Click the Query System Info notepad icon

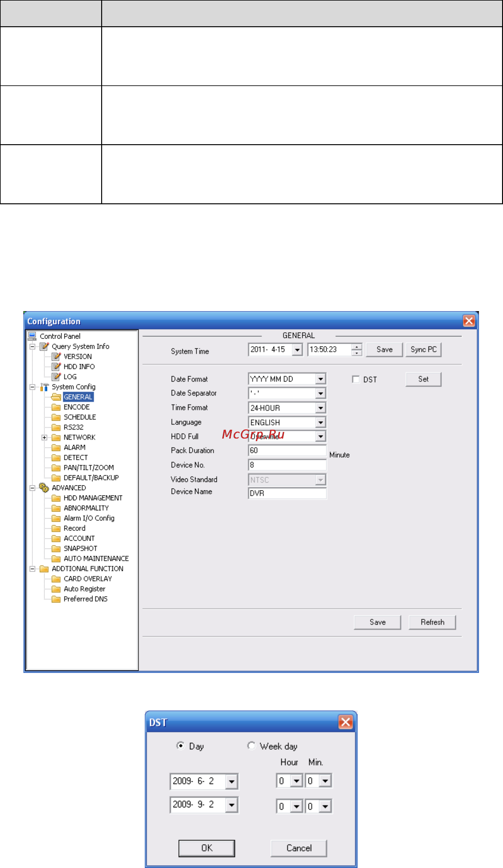(44, 346)
